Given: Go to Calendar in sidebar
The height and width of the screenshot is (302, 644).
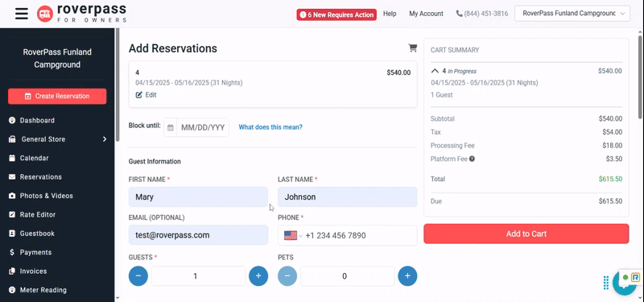Looking at the screenshot, I should point(34,158).
